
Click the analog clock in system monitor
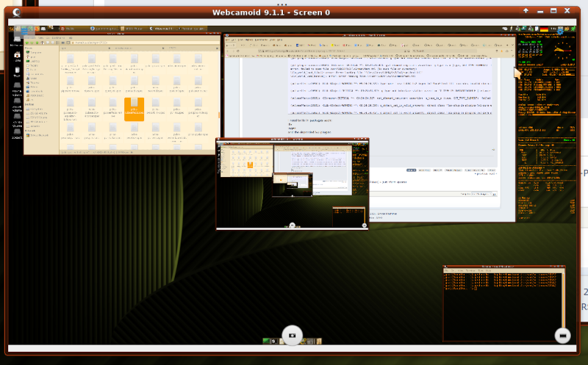click(x=561, y=53)
